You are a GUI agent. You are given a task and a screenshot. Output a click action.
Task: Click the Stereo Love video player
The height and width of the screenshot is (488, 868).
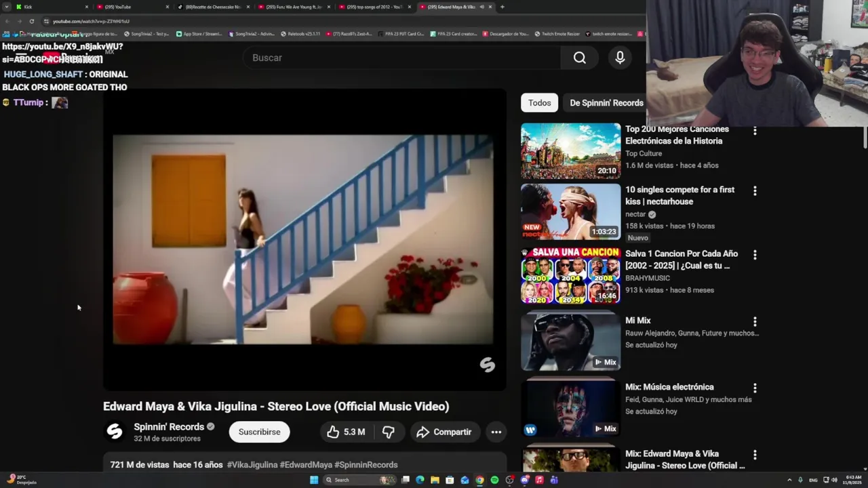coord(304,240)
